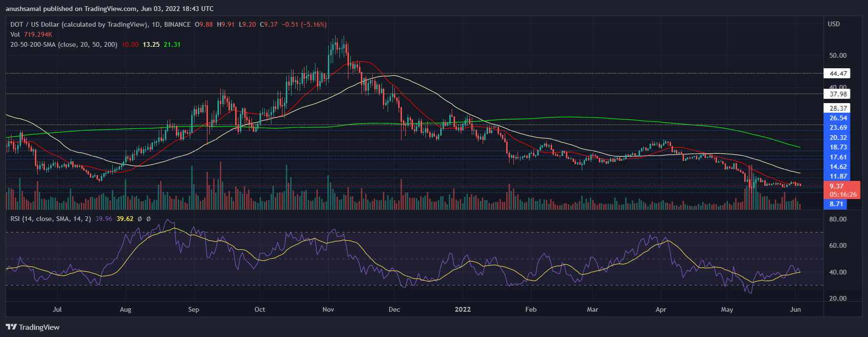Click the 44.47 horizontal line price label

point(838,74)
